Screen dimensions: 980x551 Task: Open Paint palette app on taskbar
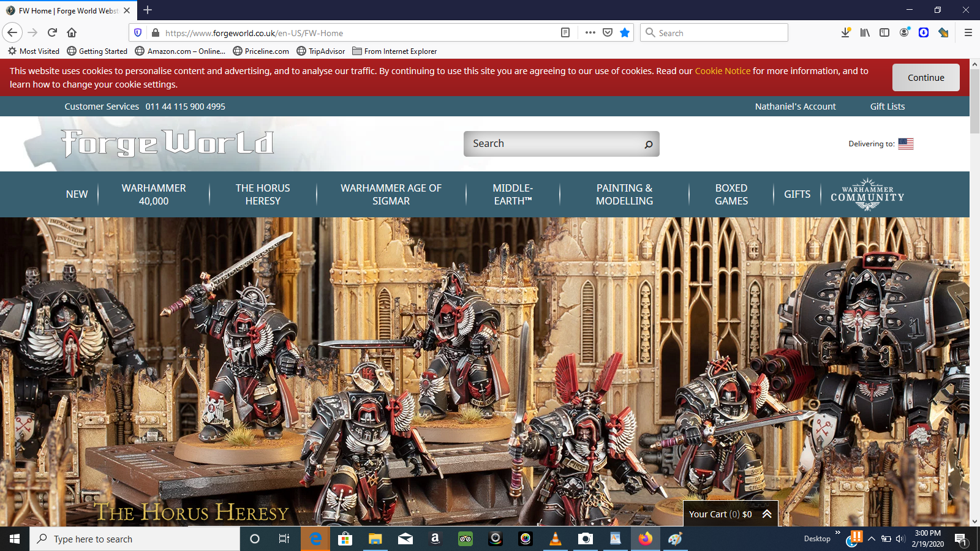pos(675,539)
